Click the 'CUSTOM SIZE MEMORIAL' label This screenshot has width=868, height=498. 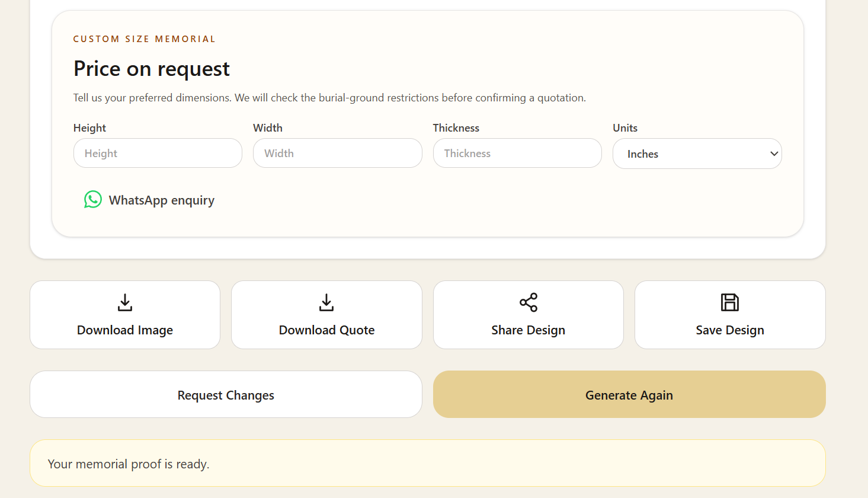coord(145,39)
